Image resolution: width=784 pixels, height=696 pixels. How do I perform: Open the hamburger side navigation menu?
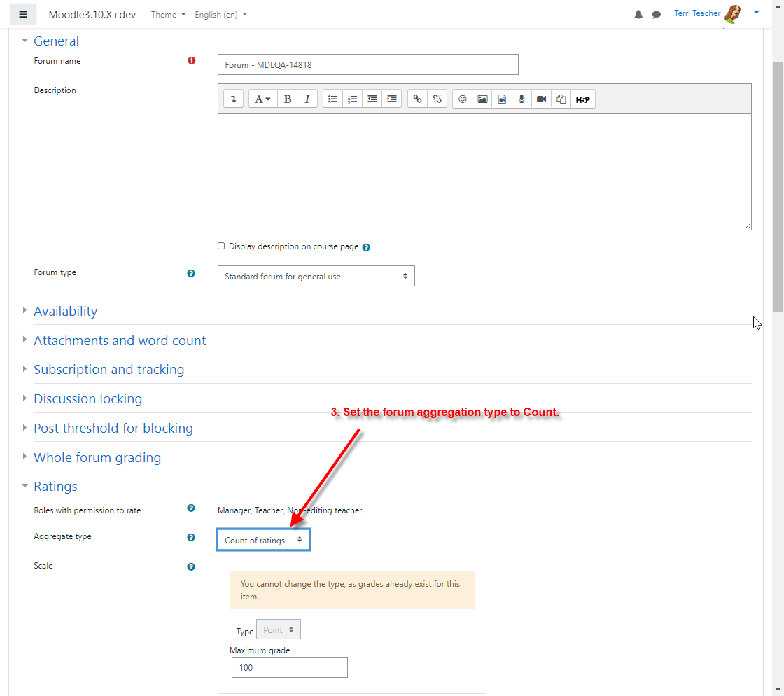coord(23,14)
